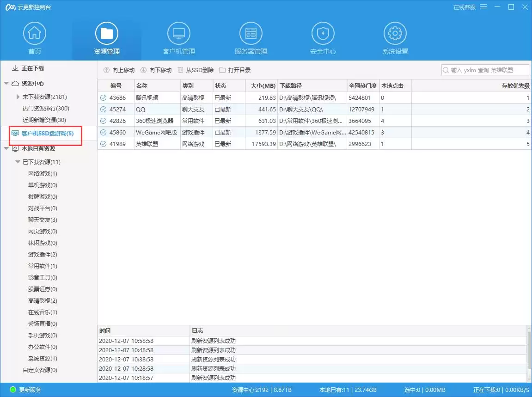Collapse 已下载资源(11) tree node arrow
Screen dimensions: 532x397
pyautogui.click(x=18, y=162)
